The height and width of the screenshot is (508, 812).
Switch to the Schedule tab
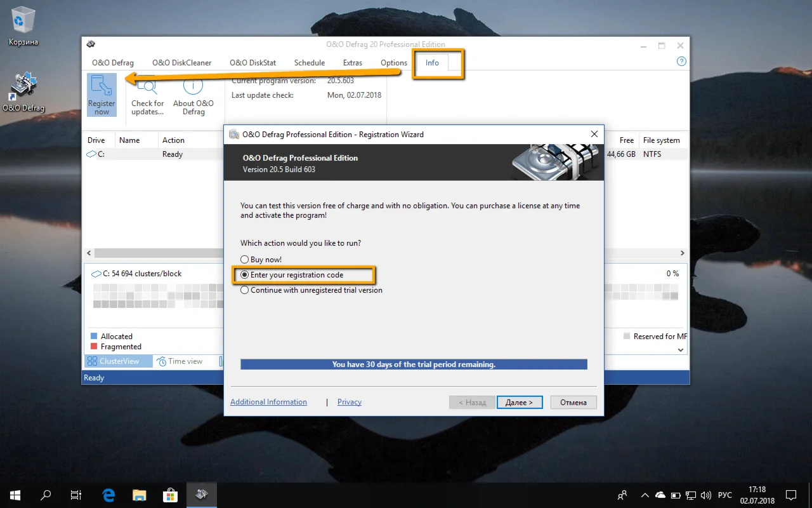pos(310,63)
